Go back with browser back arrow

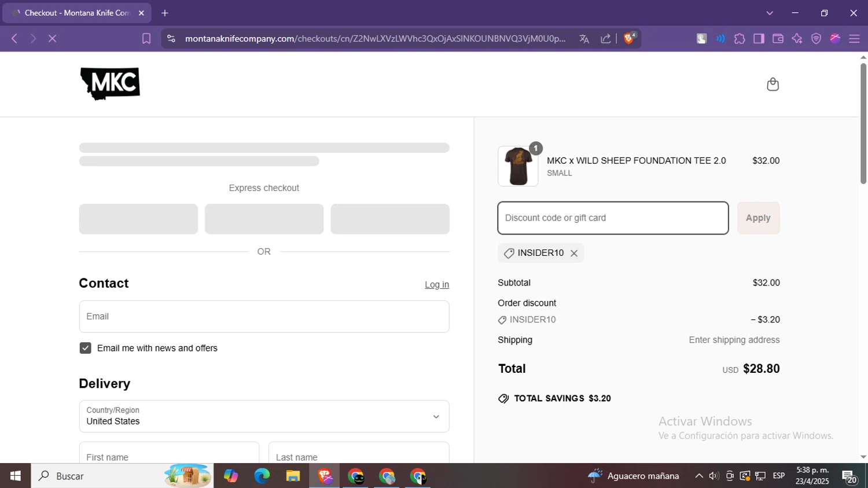pos(14,38)
